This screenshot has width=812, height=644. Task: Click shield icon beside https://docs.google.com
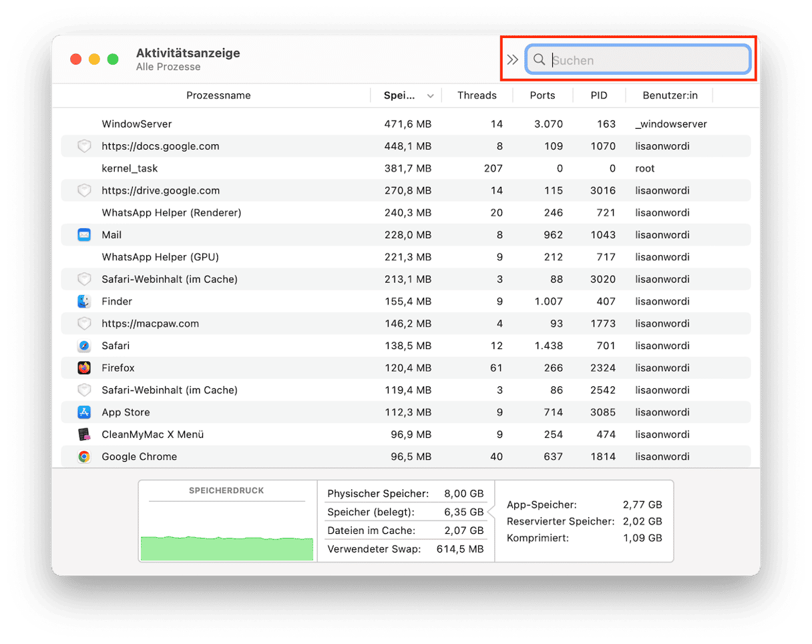[84, 146]
